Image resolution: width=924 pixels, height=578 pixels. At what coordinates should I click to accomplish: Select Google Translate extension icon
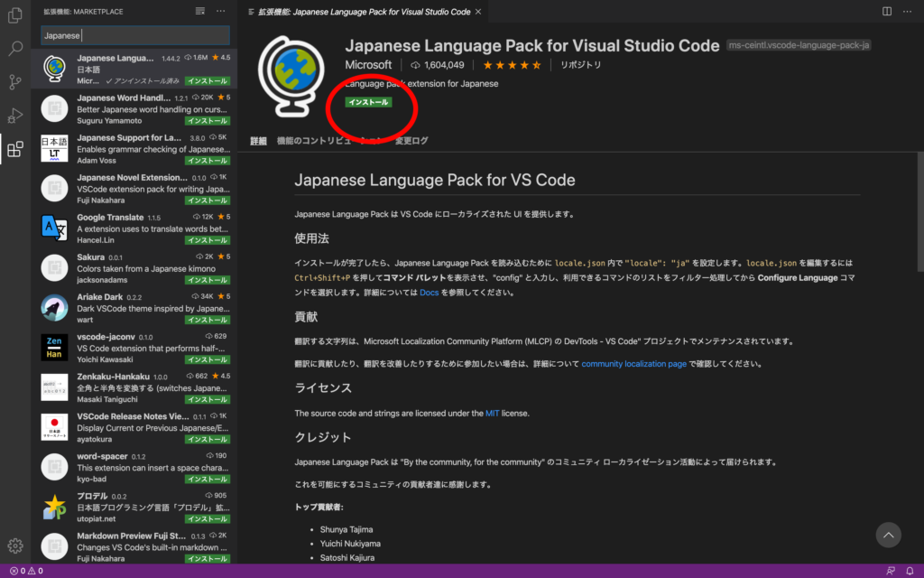[x=54, y=228]
